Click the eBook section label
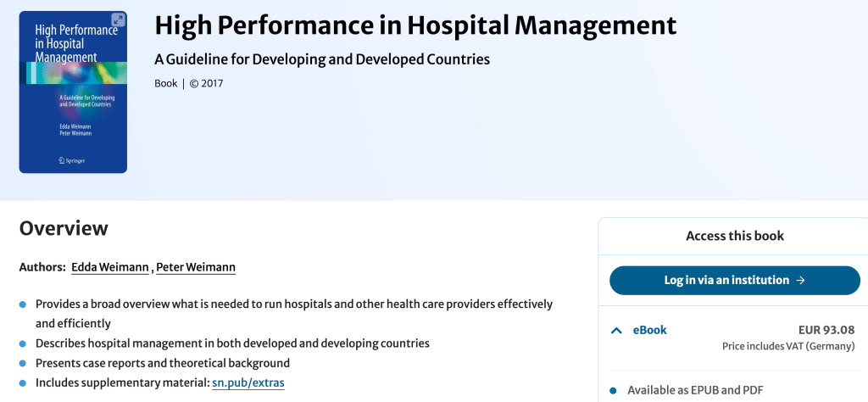Viewport: 868px width, 402px height. pos(649,330)
